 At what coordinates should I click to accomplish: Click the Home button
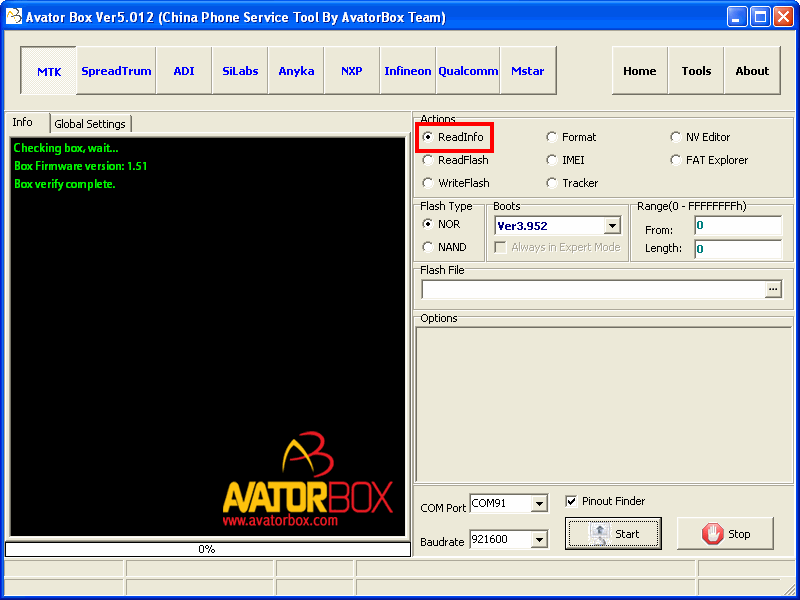tap(640, 70)
